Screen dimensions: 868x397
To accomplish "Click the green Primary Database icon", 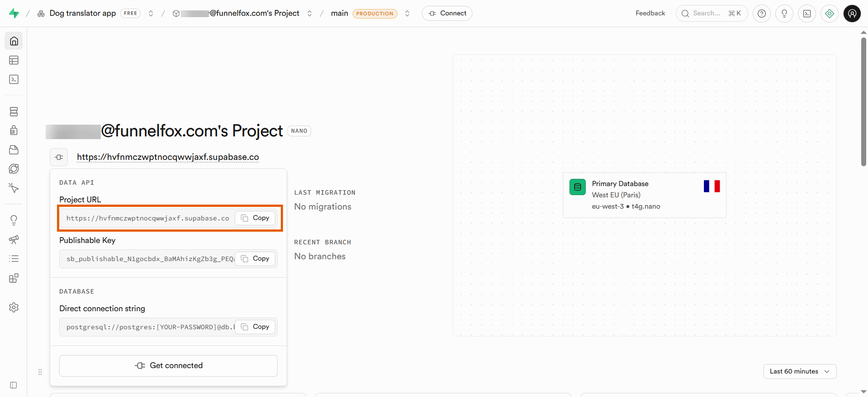I will 578,187.
